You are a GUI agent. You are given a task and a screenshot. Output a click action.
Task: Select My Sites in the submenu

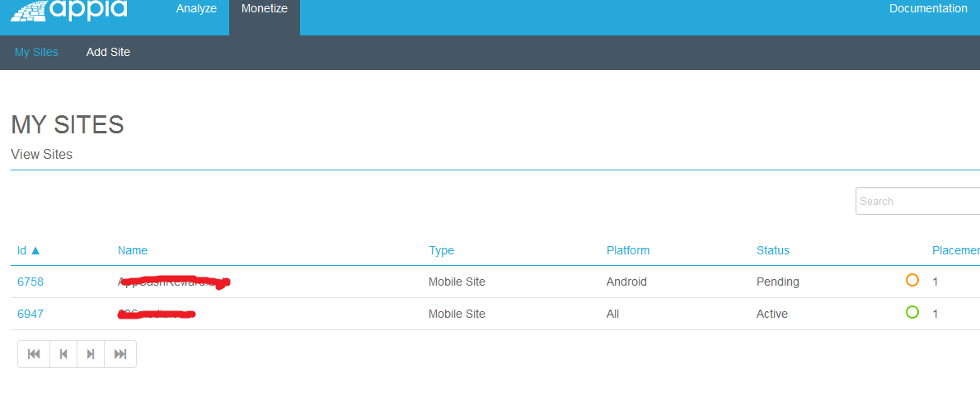tap(36, 52)
